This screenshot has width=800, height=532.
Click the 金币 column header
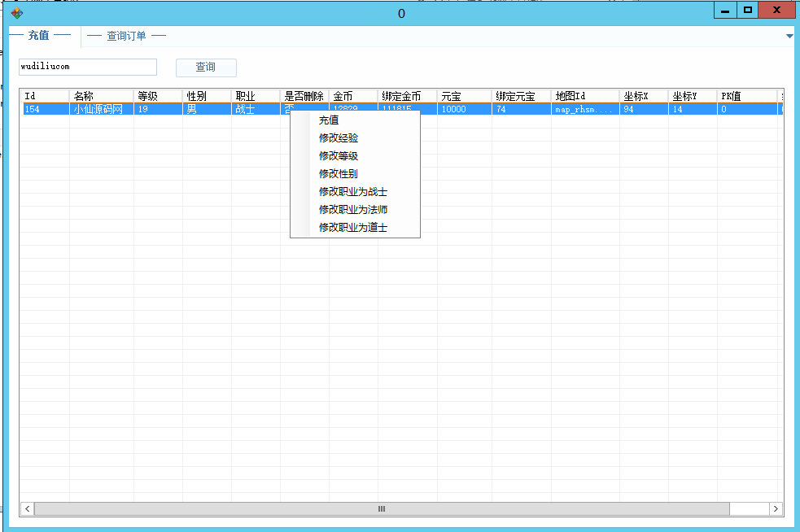353,96
